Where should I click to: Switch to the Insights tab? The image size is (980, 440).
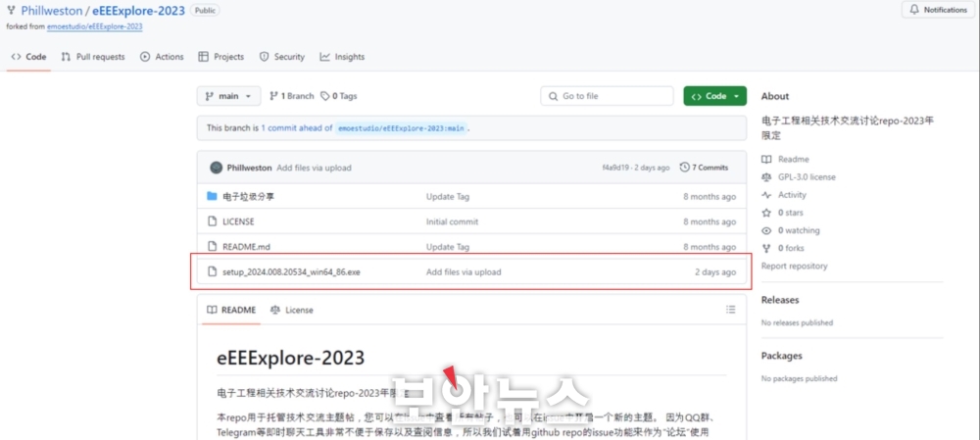tap(342, 57)
